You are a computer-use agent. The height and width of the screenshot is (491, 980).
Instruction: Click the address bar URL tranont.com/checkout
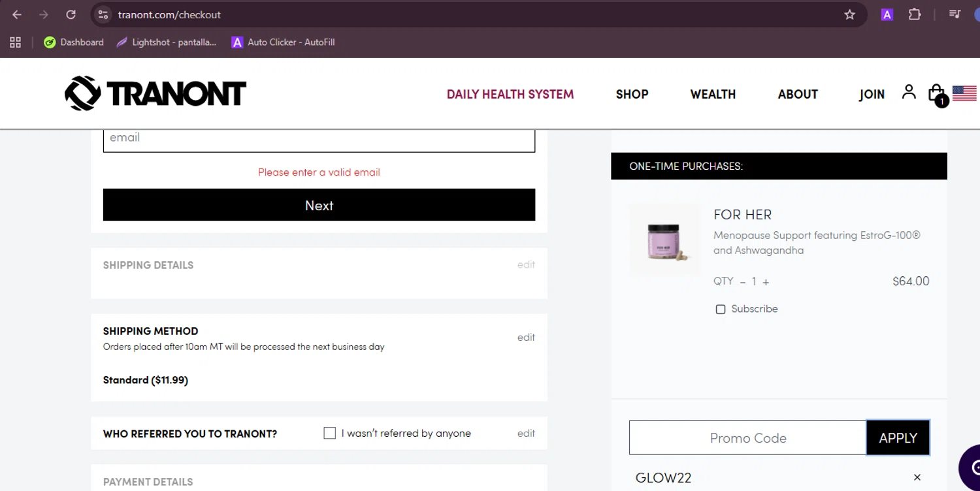169,14
